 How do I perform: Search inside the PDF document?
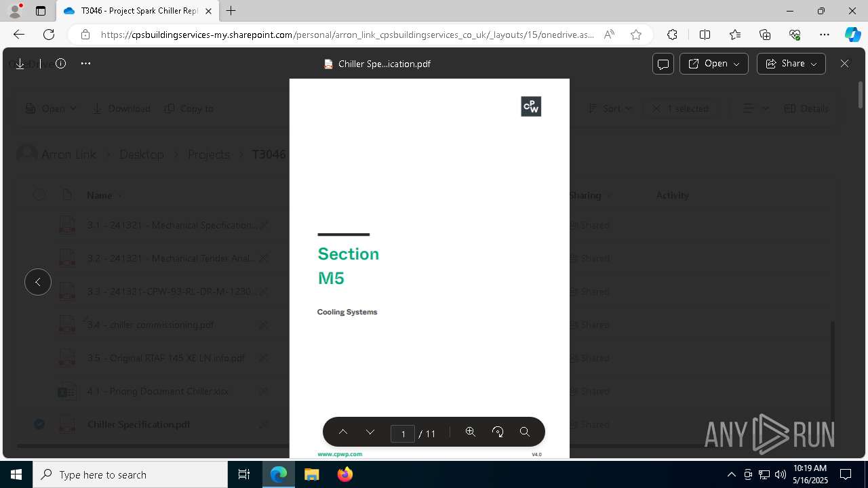(525, 432)
